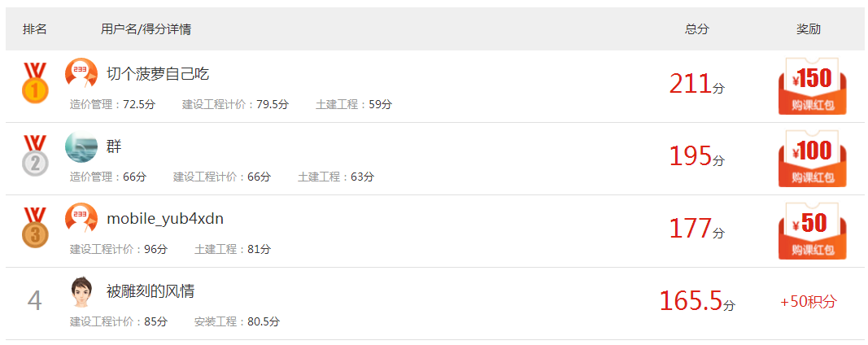Screen dimensions: 868x345
Task: Click the silver second-place medal icon
Action: pos(35,155)
